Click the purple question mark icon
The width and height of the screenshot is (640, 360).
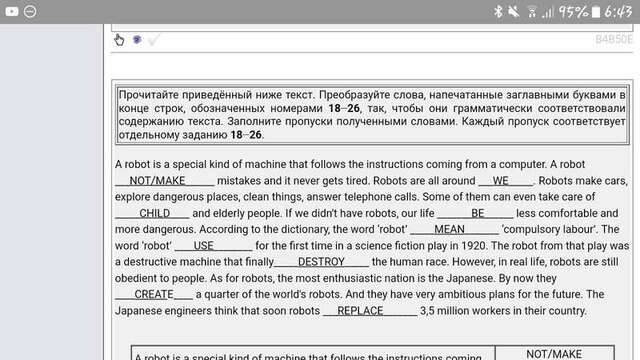coord(137,40)
